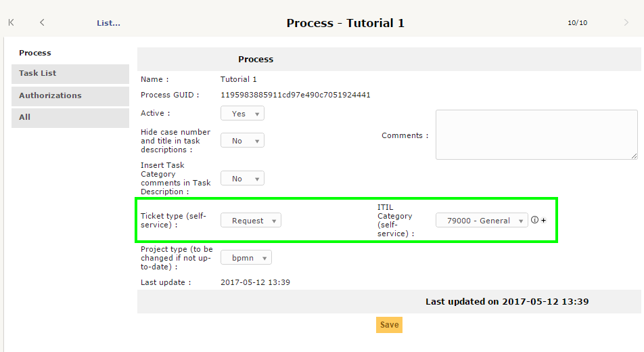
Task: Open the Insert Task Category comments dropdown
Action: (x=242, y=179)
